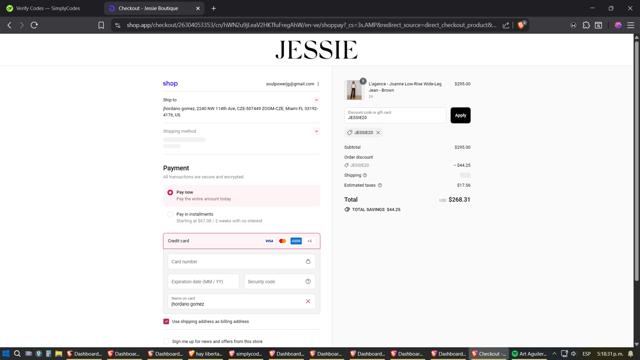The height and width of the screenshot is (360, 640).
Task: Click the Visa card logo
Action: coord(269,241)
